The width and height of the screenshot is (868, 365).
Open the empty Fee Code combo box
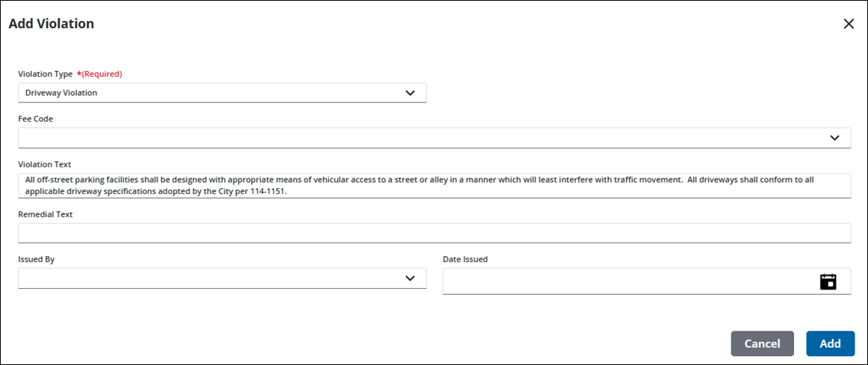[418, 138]
